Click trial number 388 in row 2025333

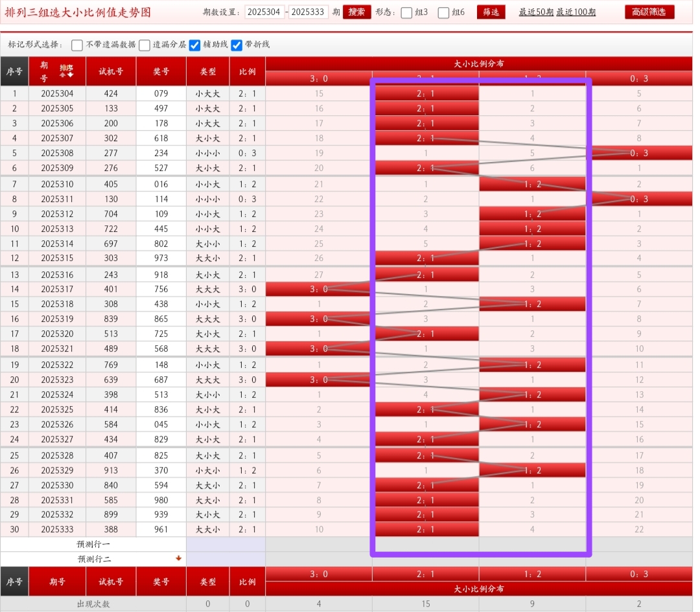111,530
